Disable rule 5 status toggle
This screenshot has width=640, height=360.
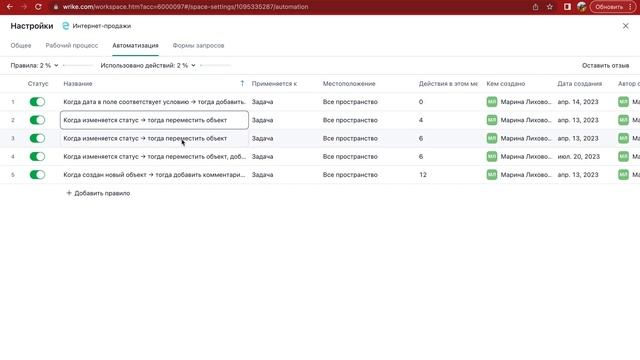37,175
